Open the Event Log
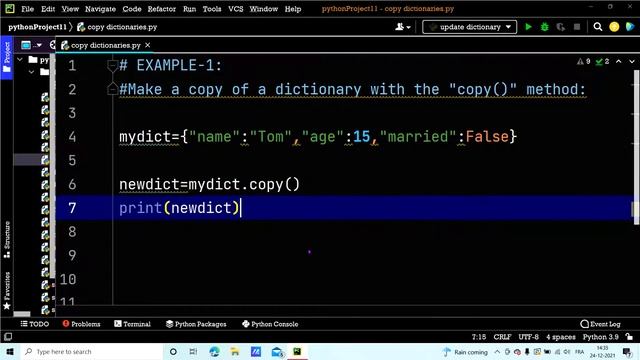The width and height of the screenshot is (640, 360). click(600, 324)
